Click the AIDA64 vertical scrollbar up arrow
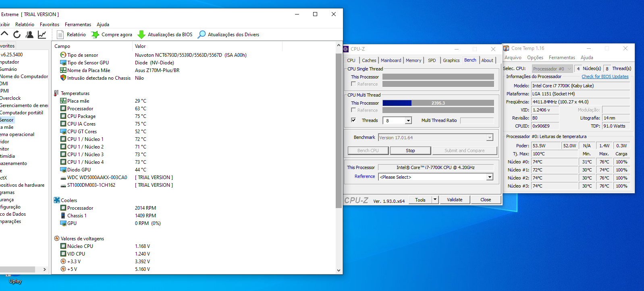The height and width of the screenshot is (291, 644). pos(339,46)
